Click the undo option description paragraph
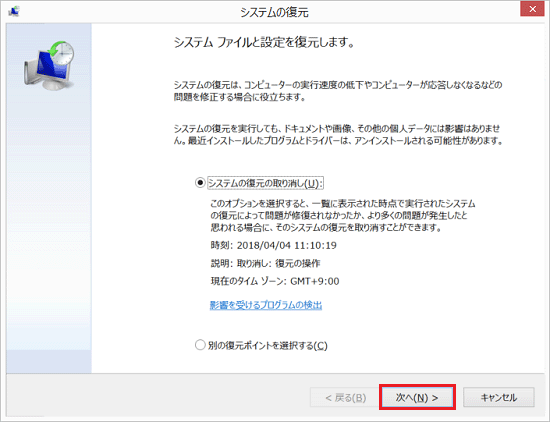Image resolution: width=550 pixels, height=422 pixels. click(343, 215)
